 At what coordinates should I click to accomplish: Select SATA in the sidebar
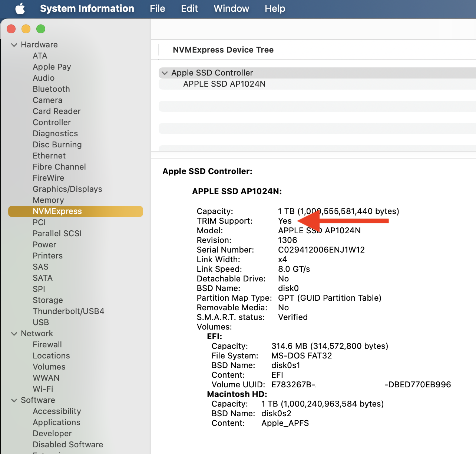[x=43, y=278]
